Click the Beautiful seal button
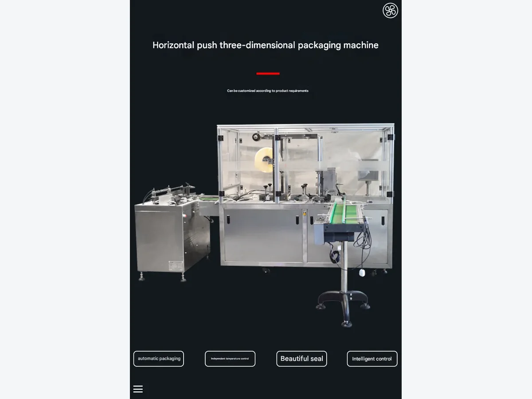The height and width of the screenshot is (399, 532). (301, 359)
